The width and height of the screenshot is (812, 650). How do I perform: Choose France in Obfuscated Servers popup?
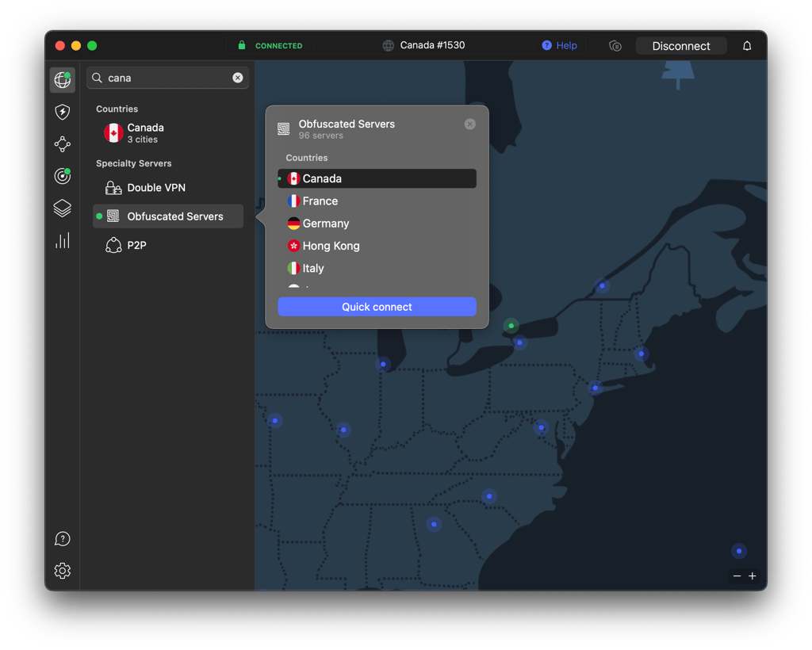click(377, 201)
